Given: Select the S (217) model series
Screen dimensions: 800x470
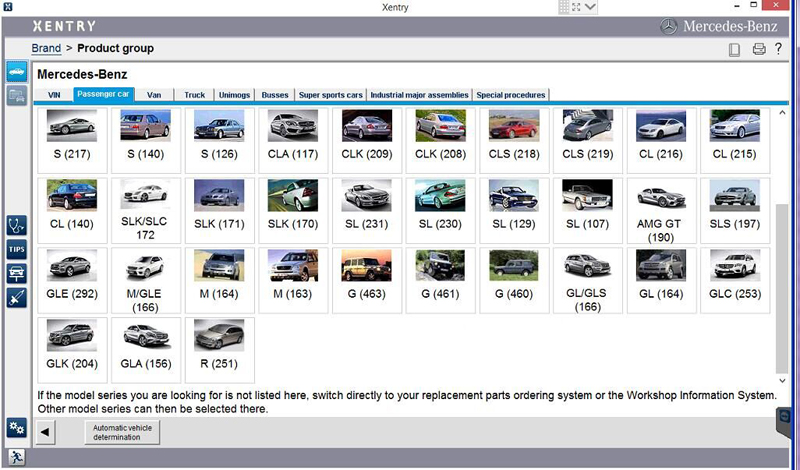Looking at the screenshot, I should 72,140.
